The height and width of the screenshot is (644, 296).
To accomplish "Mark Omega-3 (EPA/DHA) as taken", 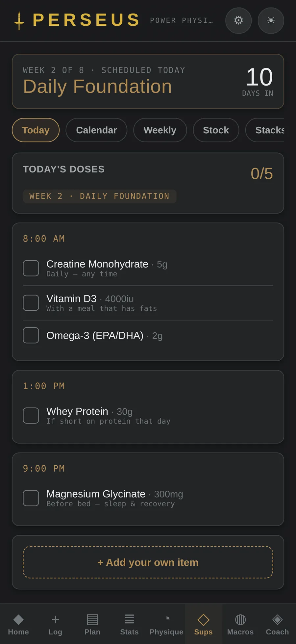I will click(31, 335).
